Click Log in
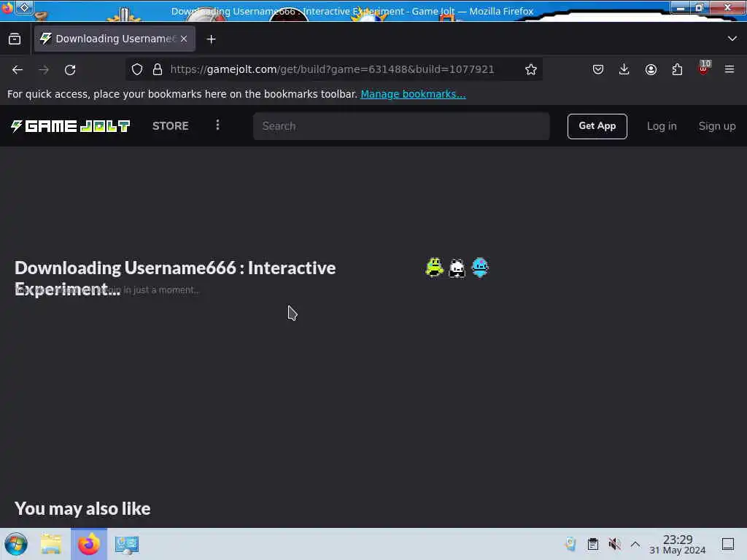 tap(662, 126)
